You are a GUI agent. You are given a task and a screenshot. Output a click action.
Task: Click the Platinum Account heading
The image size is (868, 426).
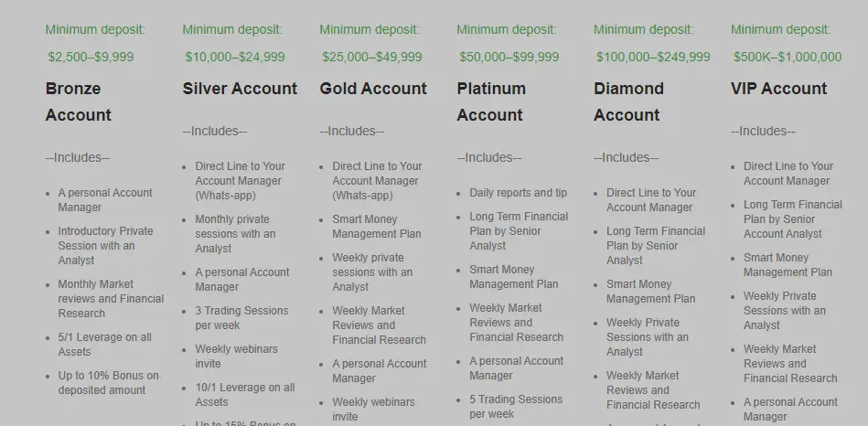click(491, 101)
